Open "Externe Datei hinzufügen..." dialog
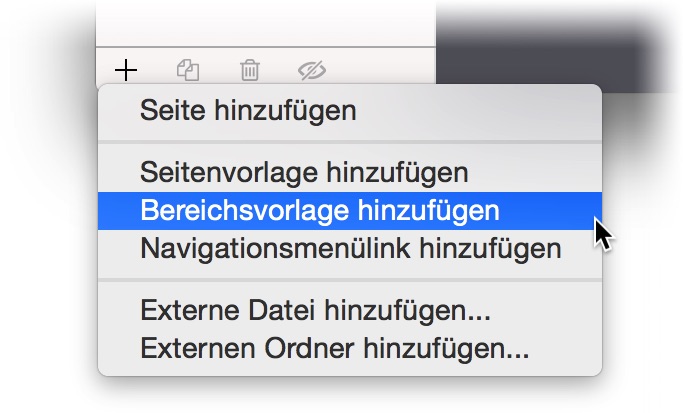This screenshot has width=683, height=413. point(315,310)
